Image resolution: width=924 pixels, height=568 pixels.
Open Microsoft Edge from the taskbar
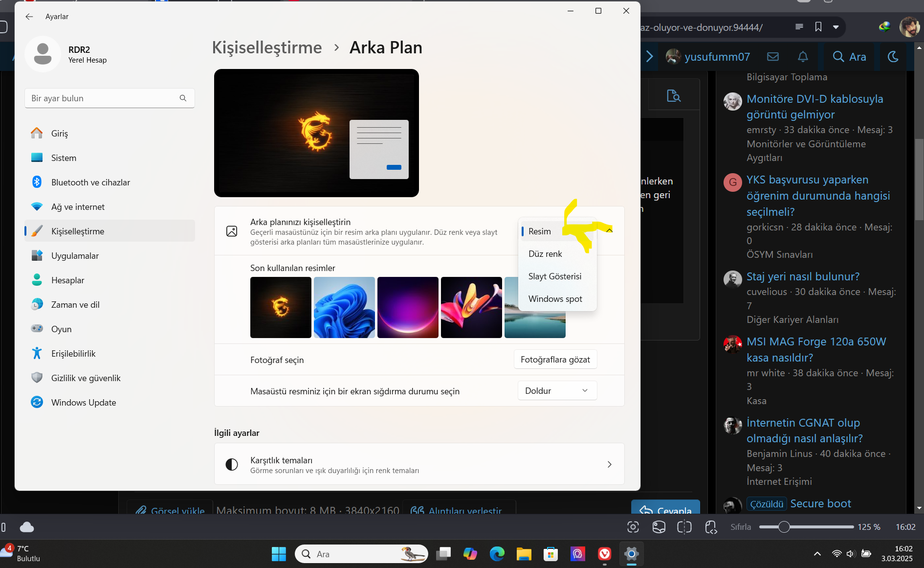[497, 554]
